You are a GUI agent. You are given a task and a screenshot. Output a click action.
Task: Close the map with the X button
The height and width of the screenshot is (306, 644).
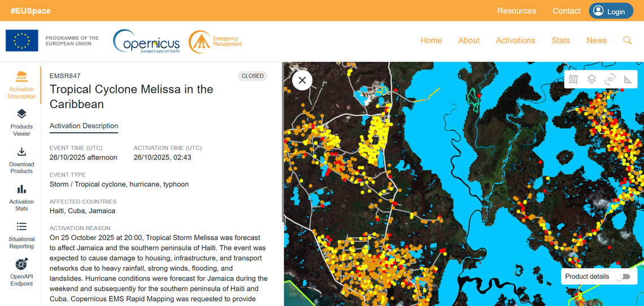click(302, 80)
